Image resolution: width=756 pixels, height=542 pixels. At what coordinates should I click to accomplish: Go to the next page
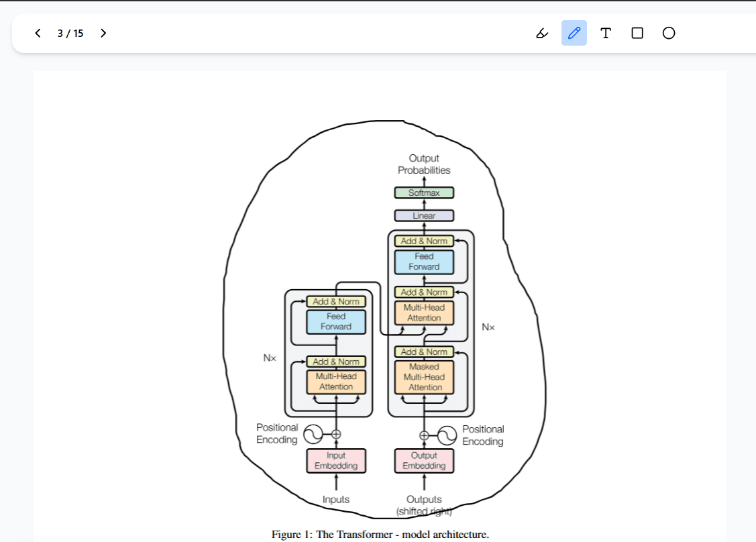[103, 33]
